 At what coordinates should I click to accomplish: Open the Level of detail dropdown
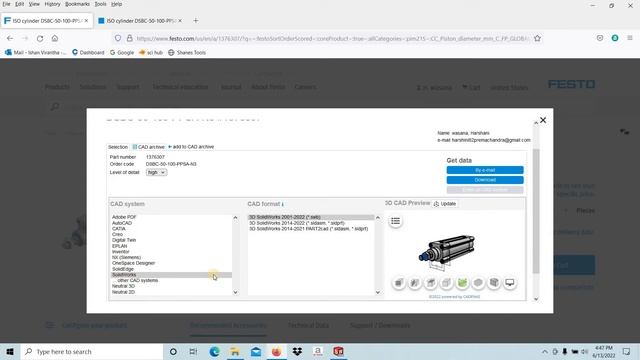[156, 173]
